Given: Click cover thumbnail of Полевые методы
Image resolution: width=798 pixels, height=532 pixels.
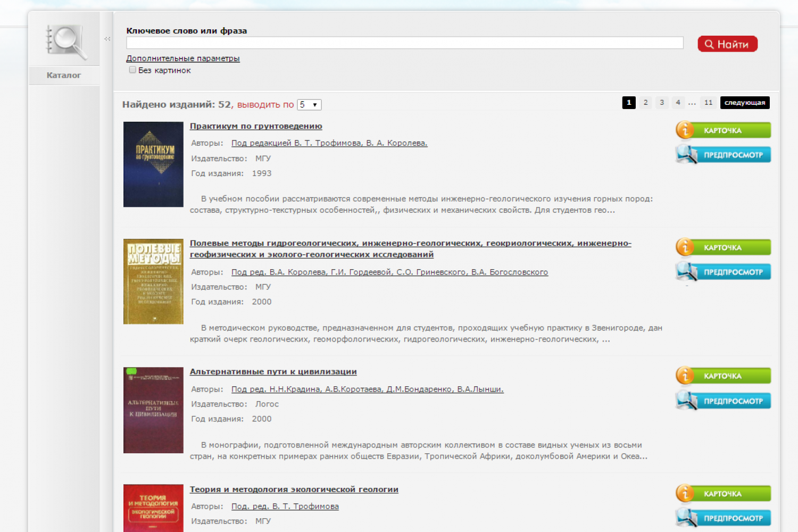Looking at the screenshot, I should pos(153,281).
